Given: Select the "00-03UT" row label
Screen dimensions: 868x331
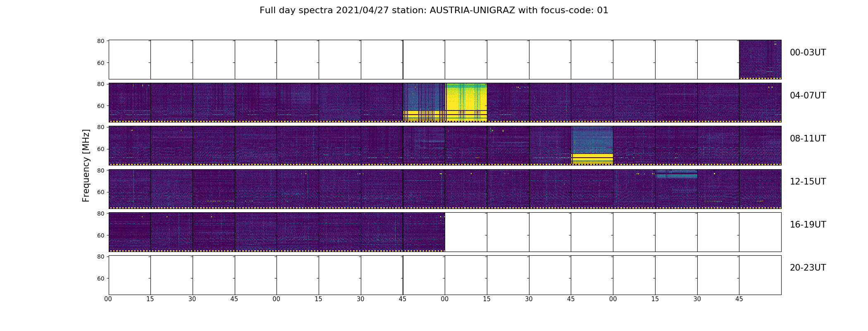Looking at the screenshot, I should (808, 53).
